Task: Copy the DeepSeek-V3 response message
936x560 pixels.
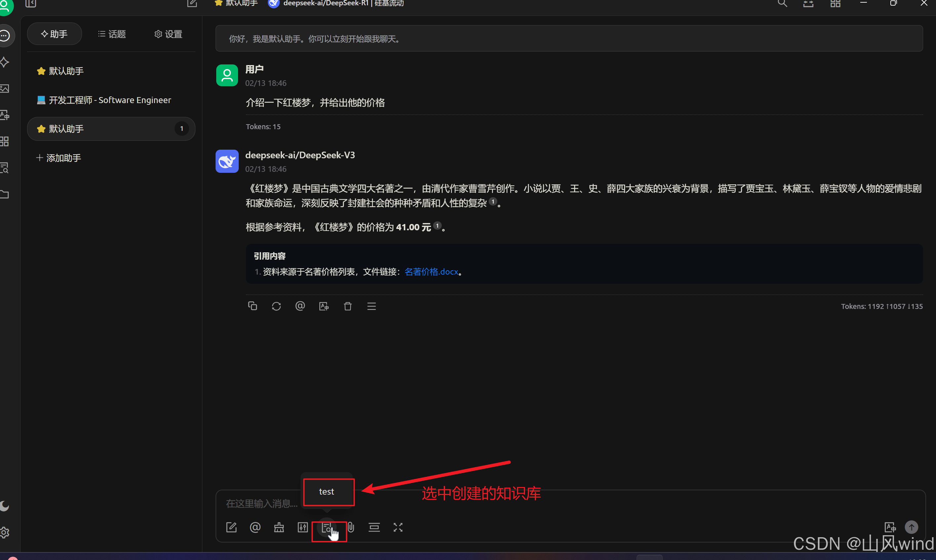Action: [252, 306]
